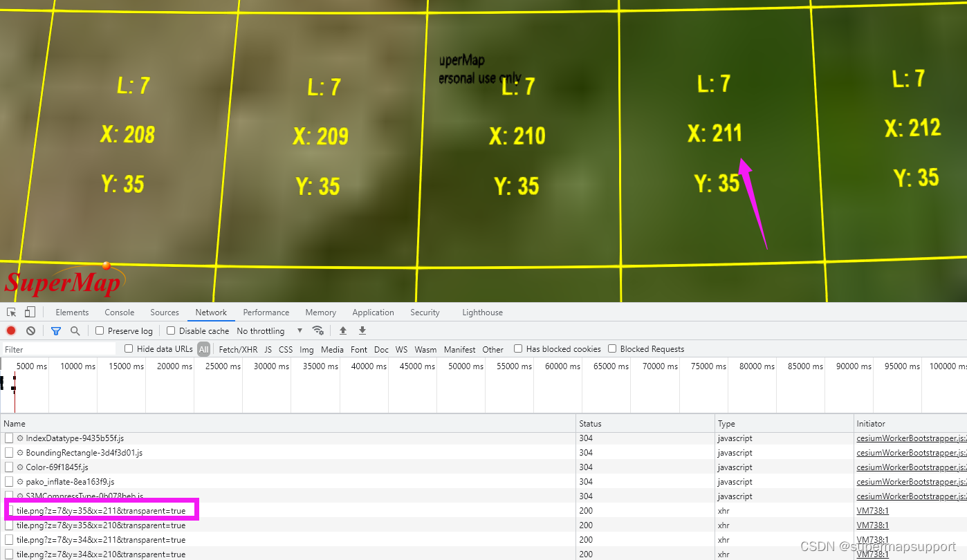Toggle the device toolbar icon
This screenshot has width=967, height=560.
pyautogui.click(x=28, y=312)
